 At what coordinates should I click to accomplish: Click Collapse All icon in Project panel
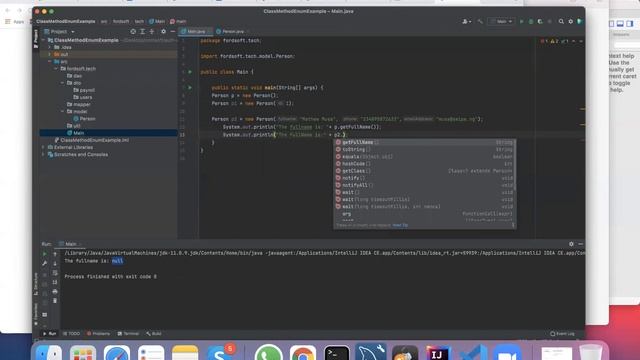[x=152, y=31]
